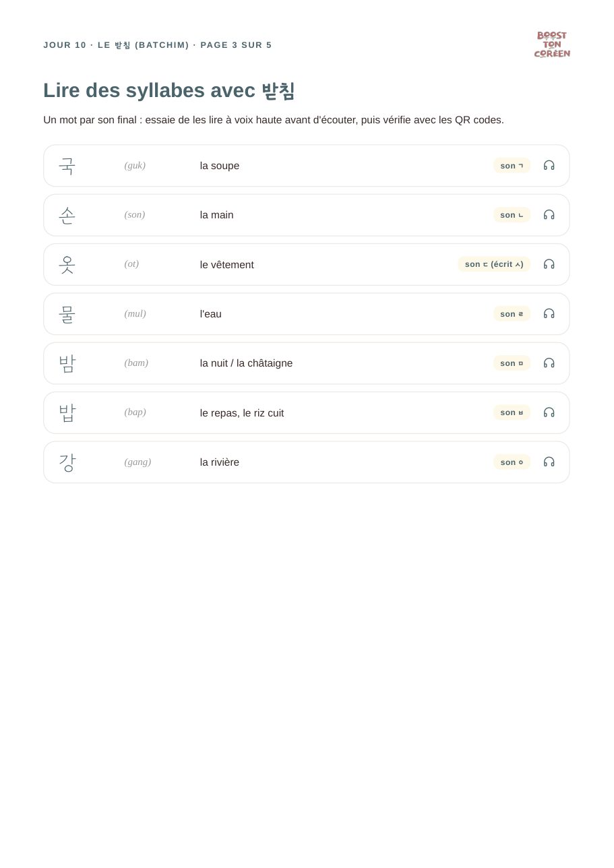Click the Boost Ton Coréen logo
Image resolution: width=614 pixels, height=868 pixels.
tap(552, 44)
